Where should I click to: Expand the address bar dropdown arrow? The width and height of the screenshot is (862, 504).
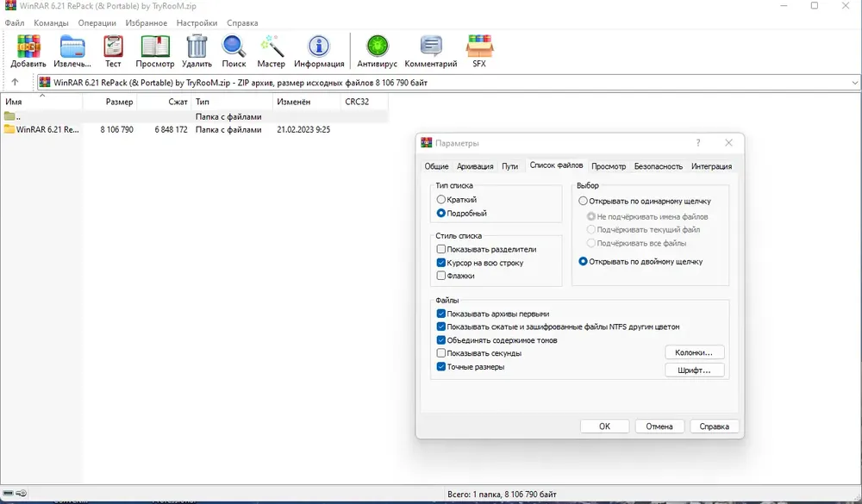click(x=855, y=83)
